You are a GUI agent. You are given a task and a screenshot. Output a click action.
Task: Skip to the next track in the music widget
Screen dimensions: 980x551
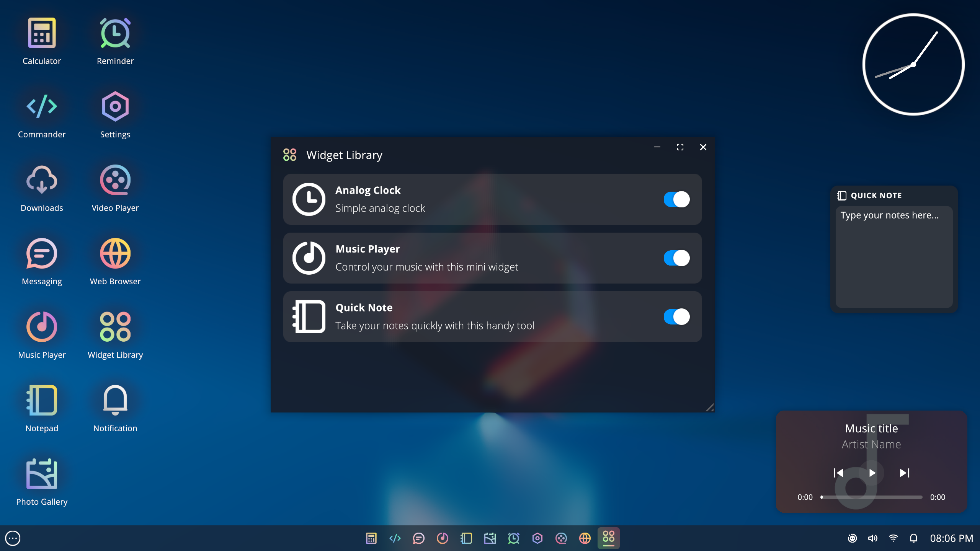[x=904, y=473]
